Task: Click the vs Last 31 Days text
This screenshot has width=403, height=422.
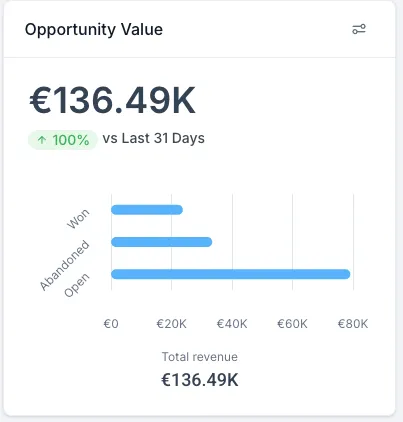Action: [x=154, y=139]
